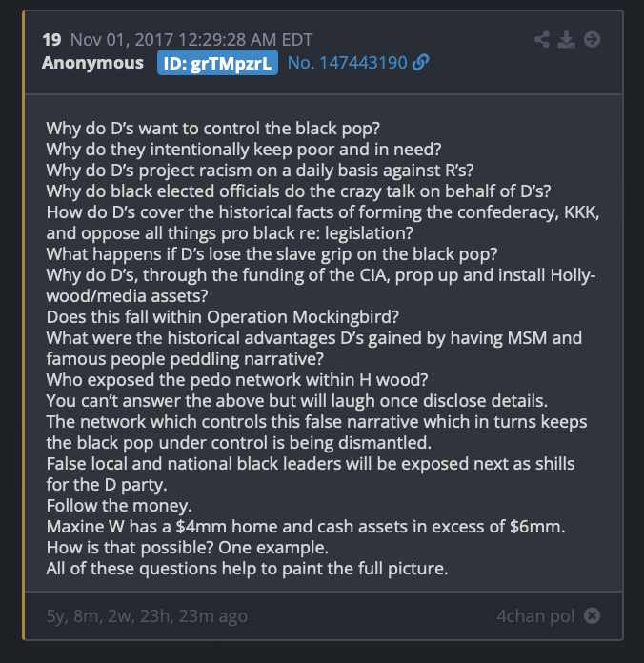Viewport: 644px width, 663px height.
Task: Click the line mentioning Maxine W
Action: 306,527
